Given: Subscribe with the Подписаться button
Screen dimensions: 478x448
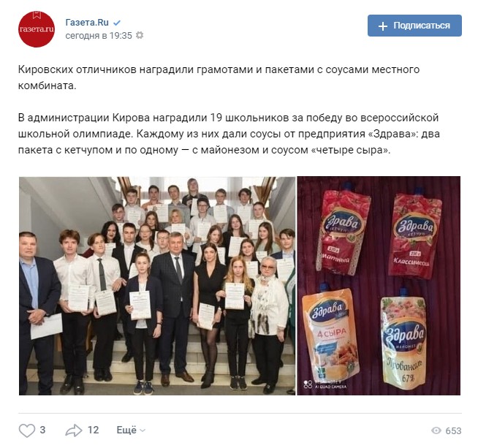Looking at the screenshot, I should (414, 26).
